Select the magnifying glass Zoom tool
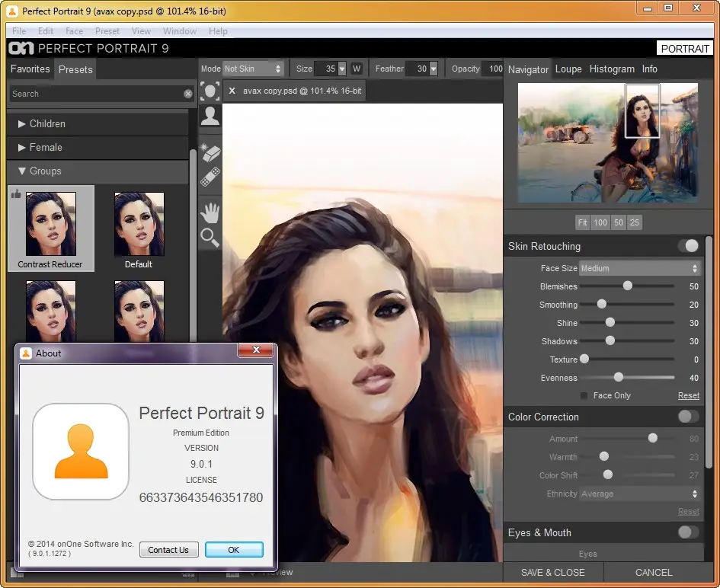 210,238
